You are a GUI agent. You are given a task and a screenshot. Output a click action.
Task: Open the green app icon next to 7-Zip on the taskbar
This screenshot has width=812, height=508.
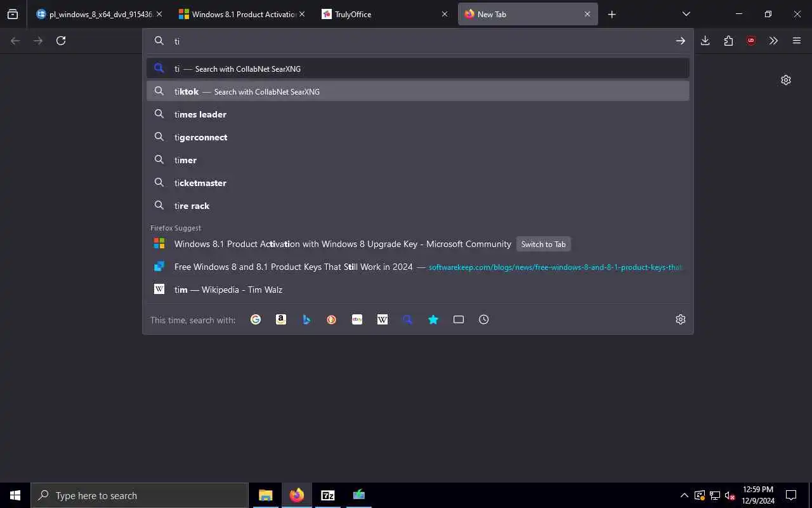click(359, 495)
